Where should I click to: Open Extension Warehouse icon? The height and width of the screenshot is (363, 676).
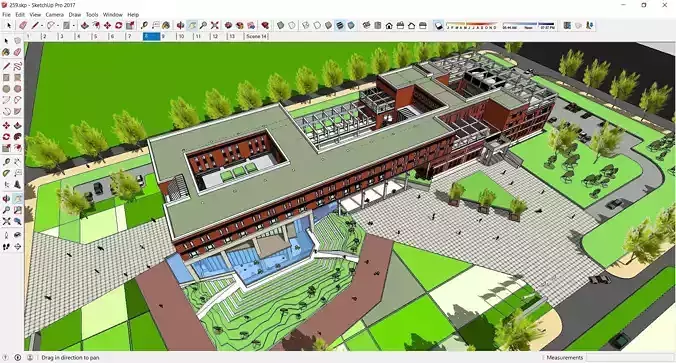240,25
